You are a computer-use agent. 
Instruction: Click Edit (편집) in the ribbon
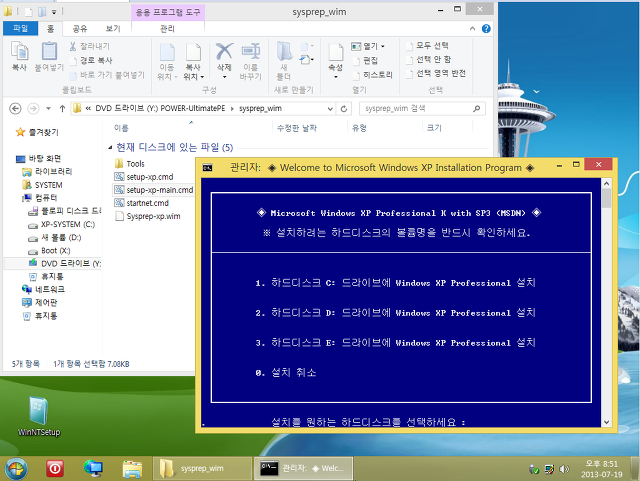point(366,60)
